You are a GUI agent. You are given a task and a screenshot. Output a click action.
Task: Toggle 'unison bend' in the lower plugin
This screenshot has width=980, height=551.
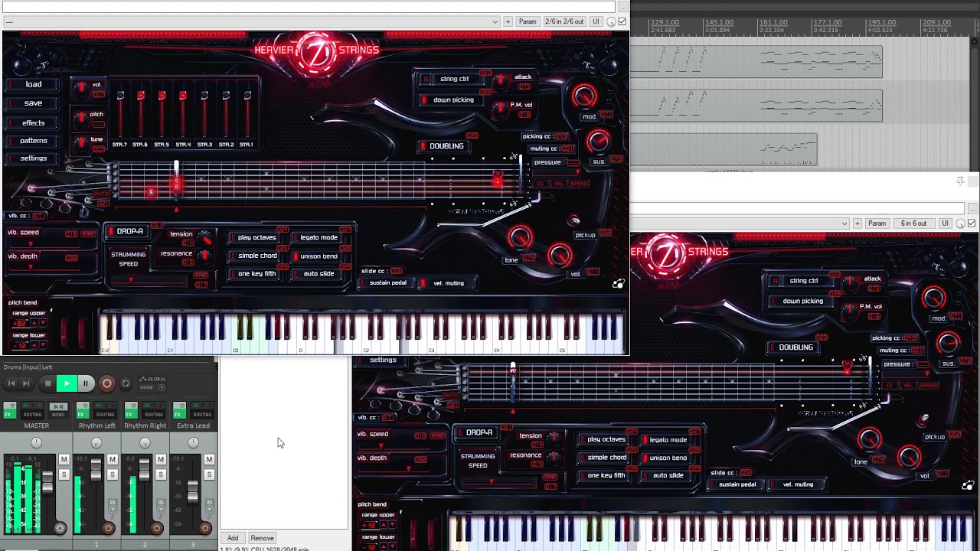pyautogui.click(x=667, y=458)
